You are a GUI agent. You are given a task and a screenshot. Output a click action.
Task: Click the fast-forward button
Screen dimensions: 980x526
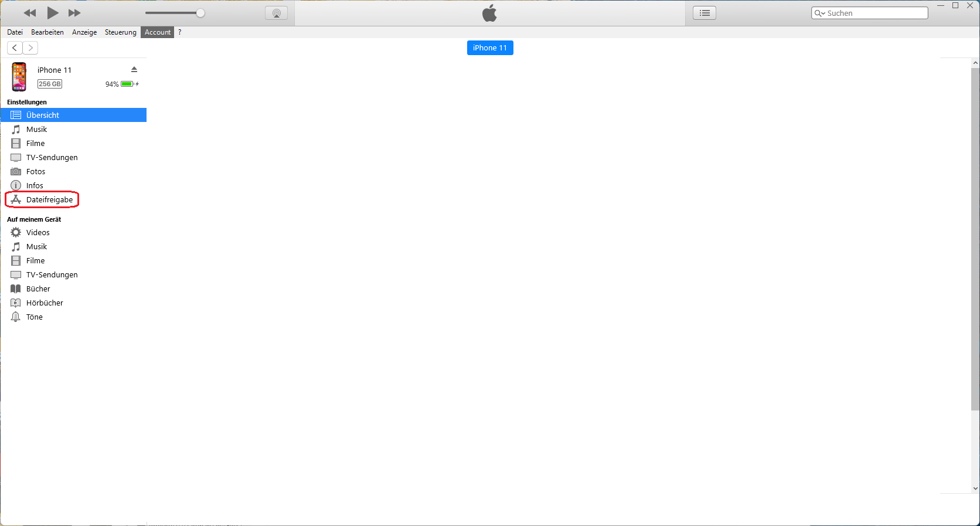[74, 13]
